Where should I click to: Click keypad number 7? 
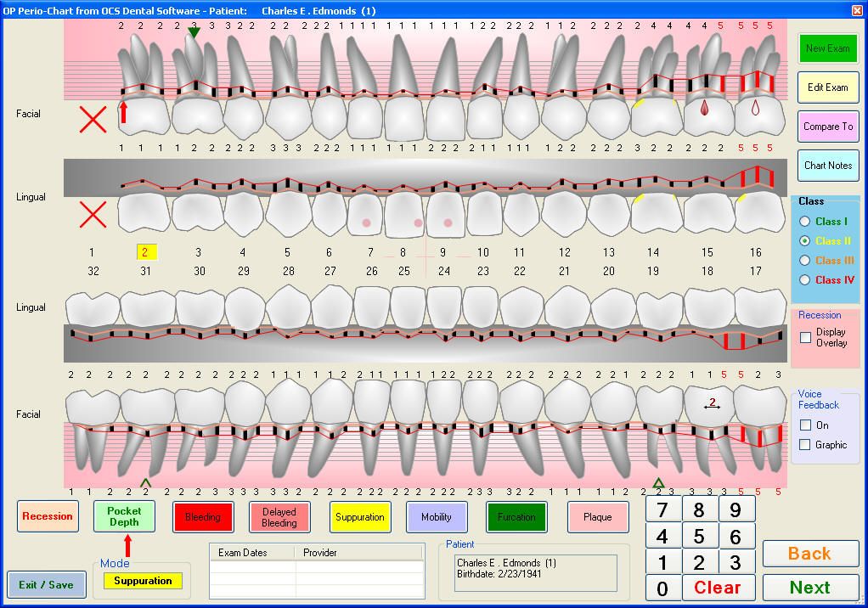[662, 509]
